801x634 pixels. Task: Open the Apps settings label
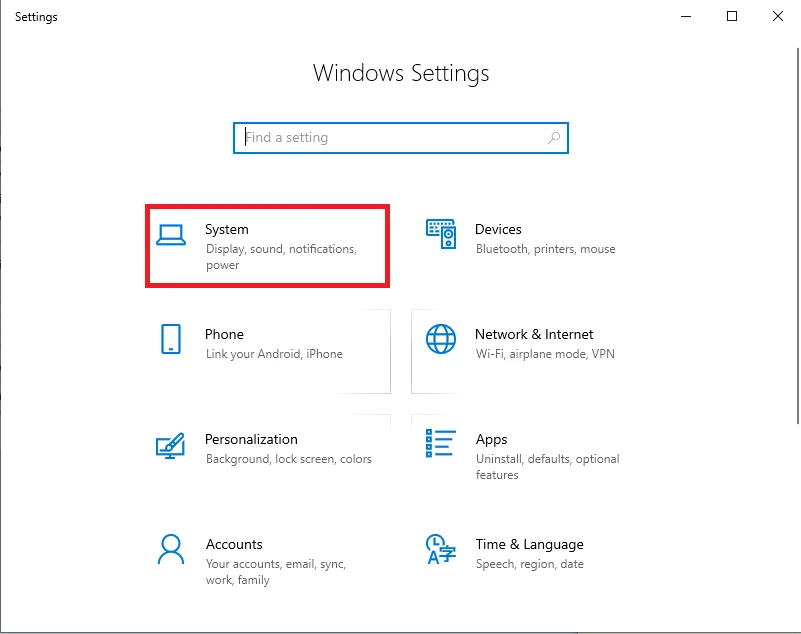491,440
